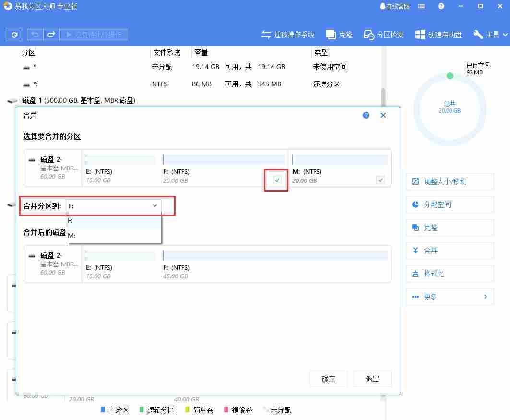Viewport: 510px width, 420px height.
Task: Click 格式化 format in side panel
Action: coord(450,274)
